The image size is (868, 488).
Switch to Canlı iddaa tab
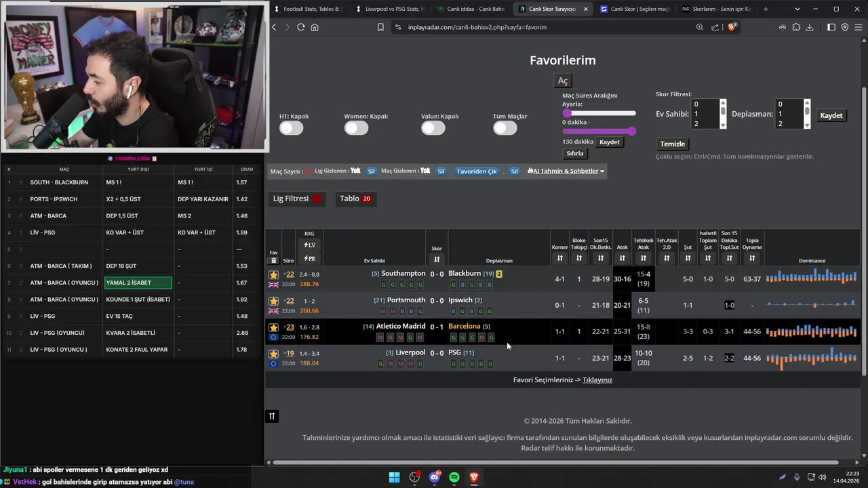click(471, 9)
